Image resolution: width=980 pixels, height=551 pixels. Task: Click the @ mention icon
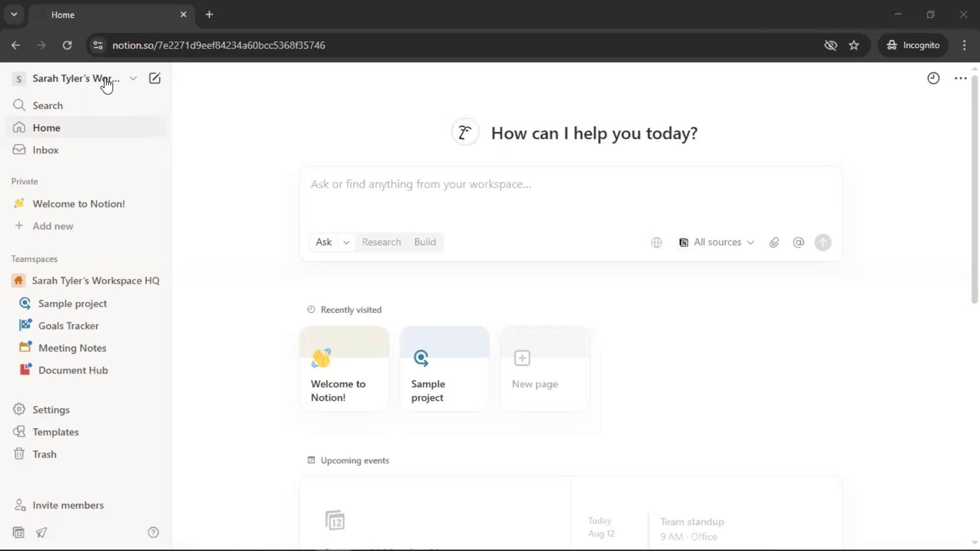click(x=798, y=243)
